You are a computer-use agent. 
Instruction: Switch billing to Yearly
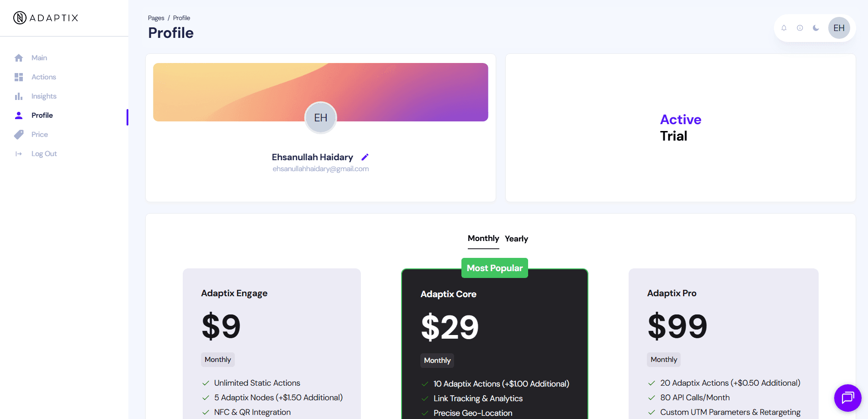point(516,238)
